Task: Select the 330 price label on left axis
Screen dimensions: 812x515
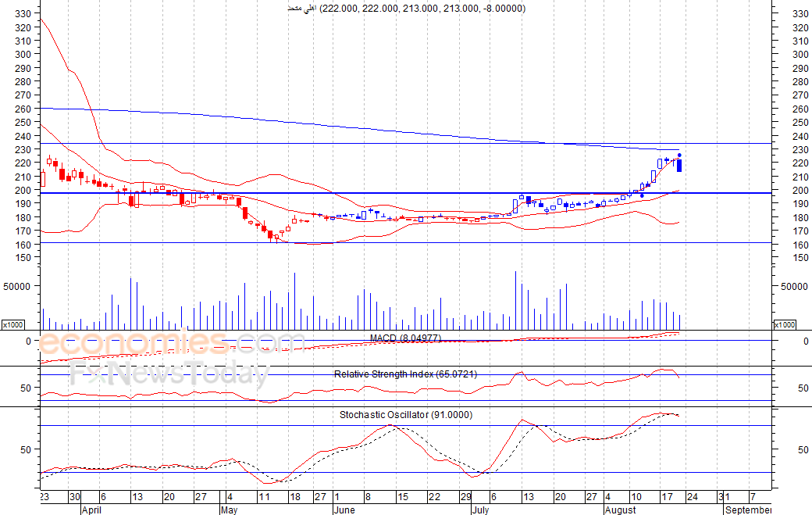Action: click(23, 13)
